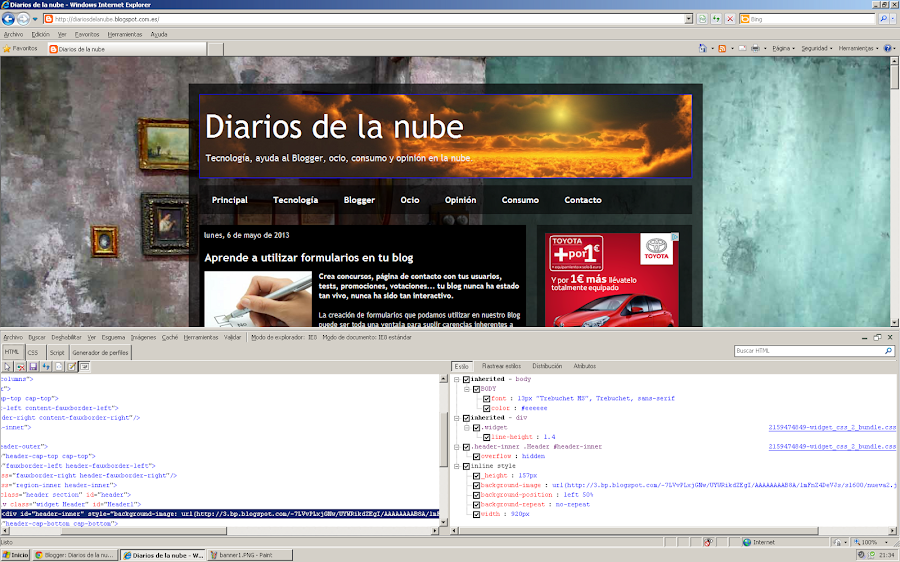The image size is (900, 562).
Task: Click the browser Back arrow button
Action: pos(8,19)
